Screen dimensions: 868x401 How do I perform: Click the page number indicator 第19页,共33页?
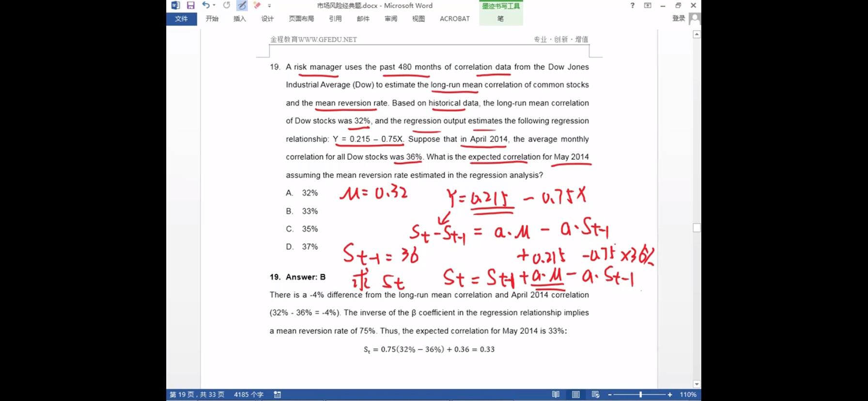197,395
